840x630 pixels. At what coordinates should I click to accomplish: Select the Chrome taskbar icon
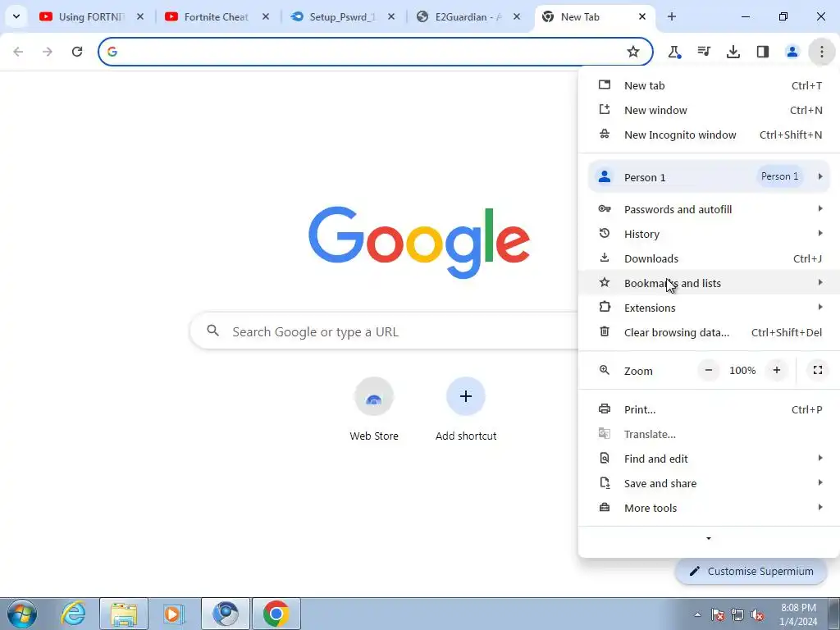tap(276, 614)
